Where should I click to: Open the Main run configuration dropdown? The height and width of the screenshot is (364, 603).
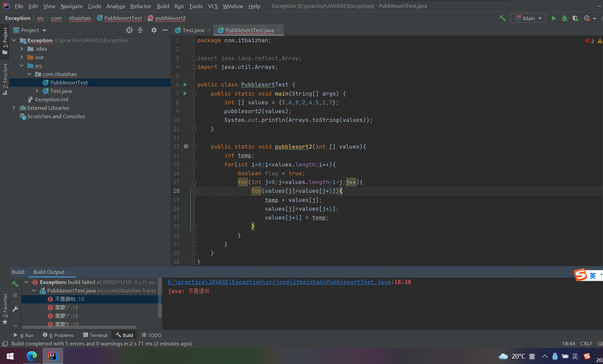pyautogui.click(x=528, y=18)
